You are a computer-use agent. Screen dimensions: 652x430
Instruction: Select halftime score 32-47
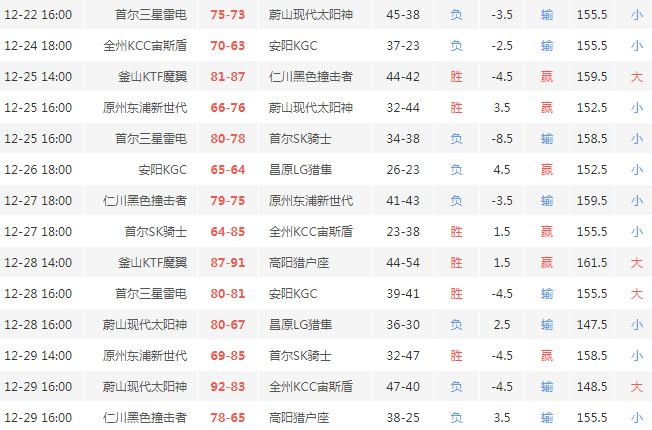[403, 356]
